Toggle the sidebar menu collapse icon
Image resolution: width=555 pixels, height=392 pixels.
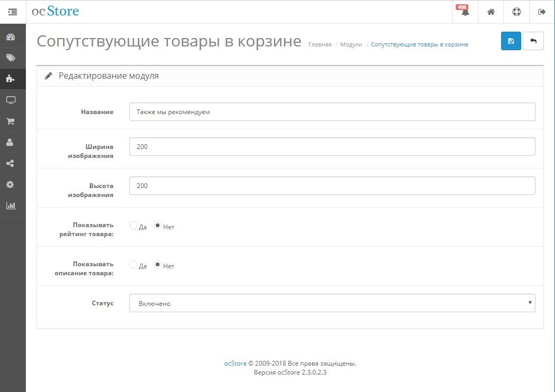click(x=13, y=12)
